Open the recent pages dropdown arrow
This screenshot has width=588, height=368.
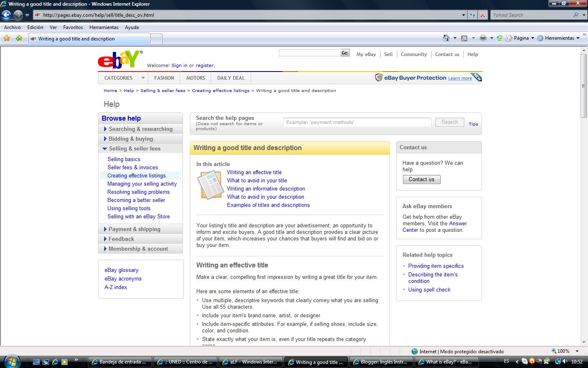[x=27, y=15]
